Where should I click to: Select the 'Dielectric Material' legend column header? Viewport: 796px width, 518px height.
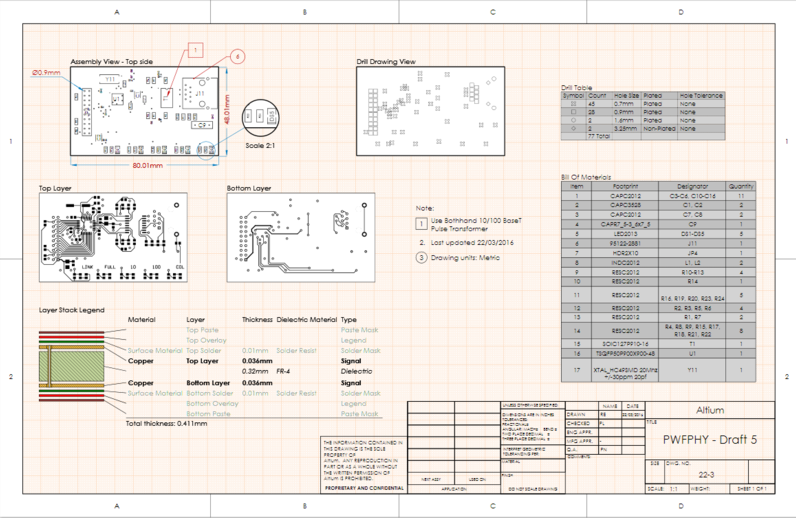307,319
